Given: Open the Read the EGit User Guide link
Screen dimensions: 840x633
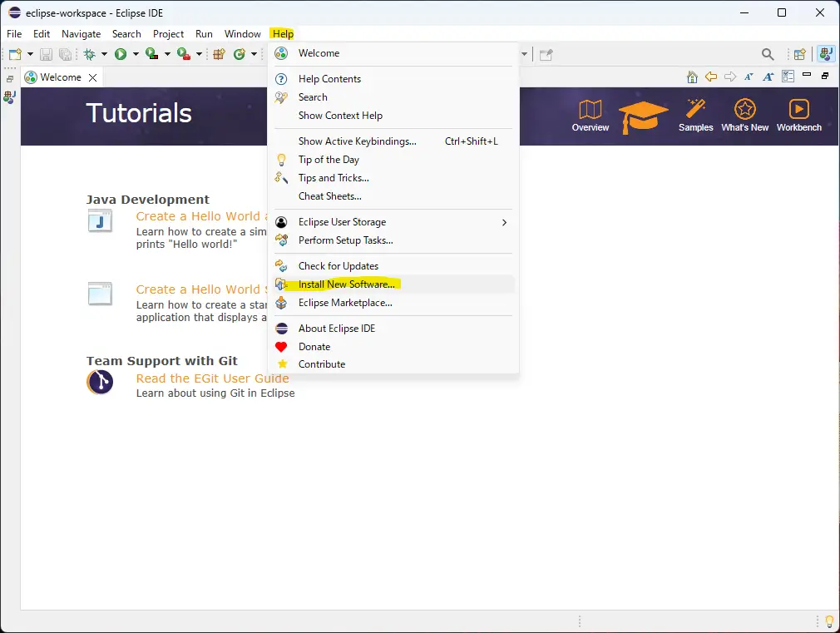Looking at the screenshot, I should click(212, 378).
